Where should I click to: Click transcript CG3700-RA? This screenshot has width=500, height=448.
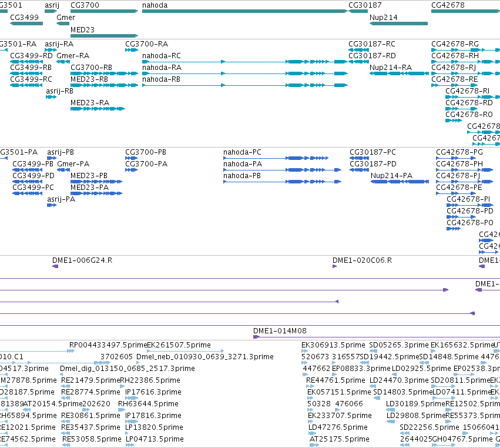click(132, 50)
